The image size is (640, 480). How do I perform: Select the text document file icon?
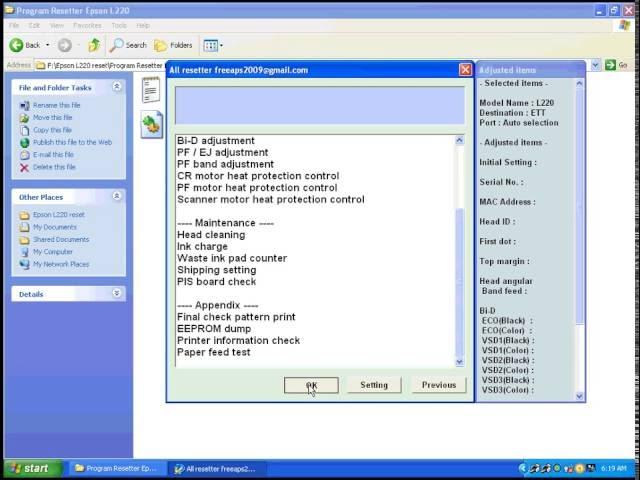(151, 90)
